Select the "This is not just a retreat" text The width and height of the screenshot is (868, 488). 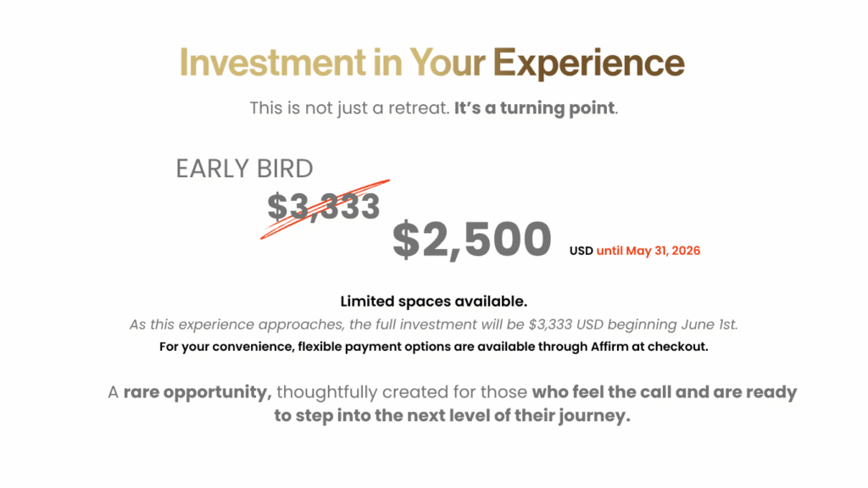pos(349,108)
